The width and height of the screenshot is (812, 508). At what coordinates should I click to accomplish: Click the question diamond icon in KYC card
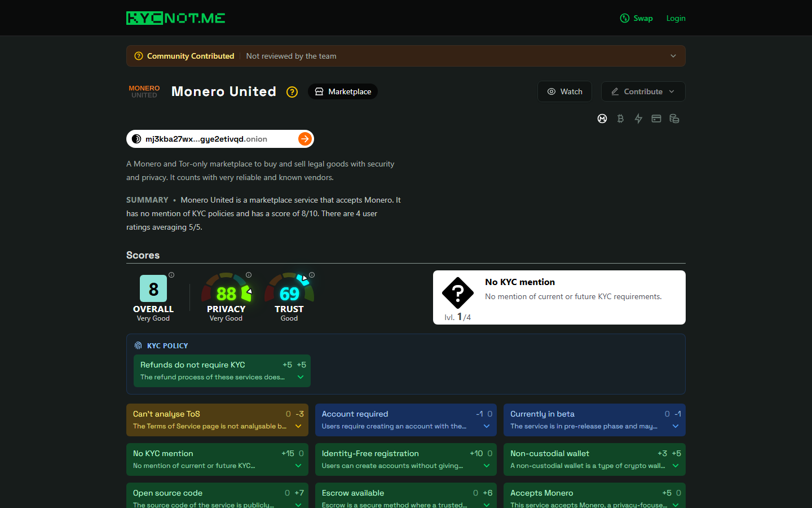tap(458, 293)
